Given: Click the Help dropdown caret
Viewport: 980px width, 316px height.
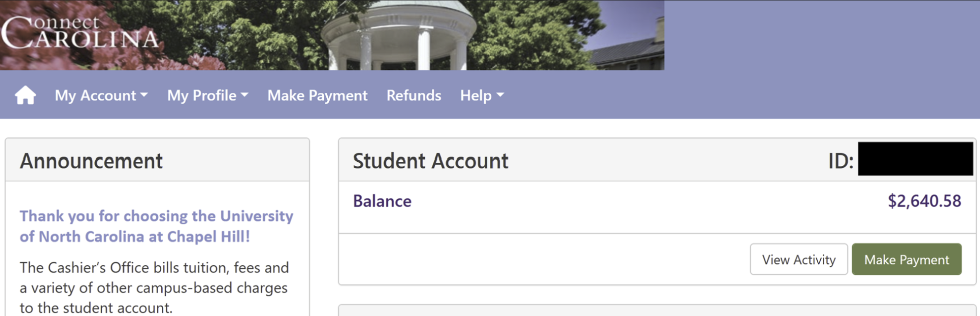Looking at the screenshot, I should pyautogui.click(x=500, y=95).
